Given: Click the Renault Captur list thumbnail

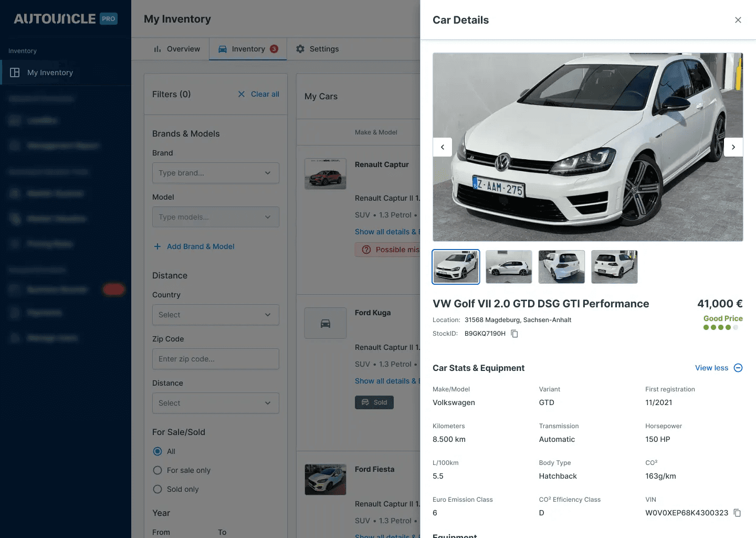Looking at the screenshot, I should (x=325, y=174).
